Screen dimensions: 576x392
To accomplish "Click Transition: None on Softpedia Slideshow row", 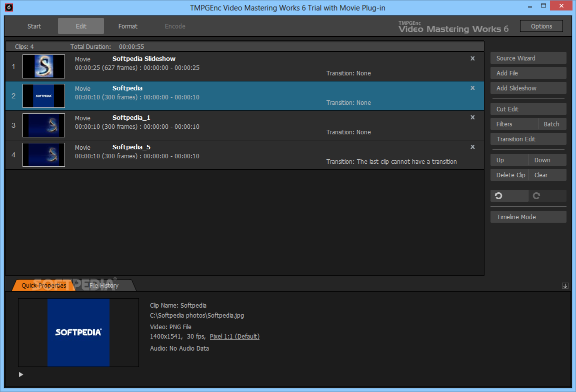I will 348,73.
